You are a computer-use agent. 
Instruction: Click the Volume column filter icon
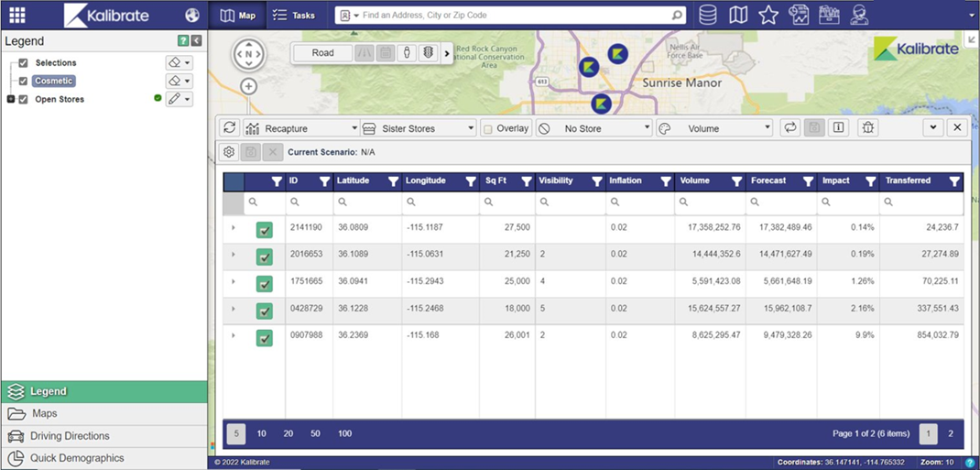[737, 181]
